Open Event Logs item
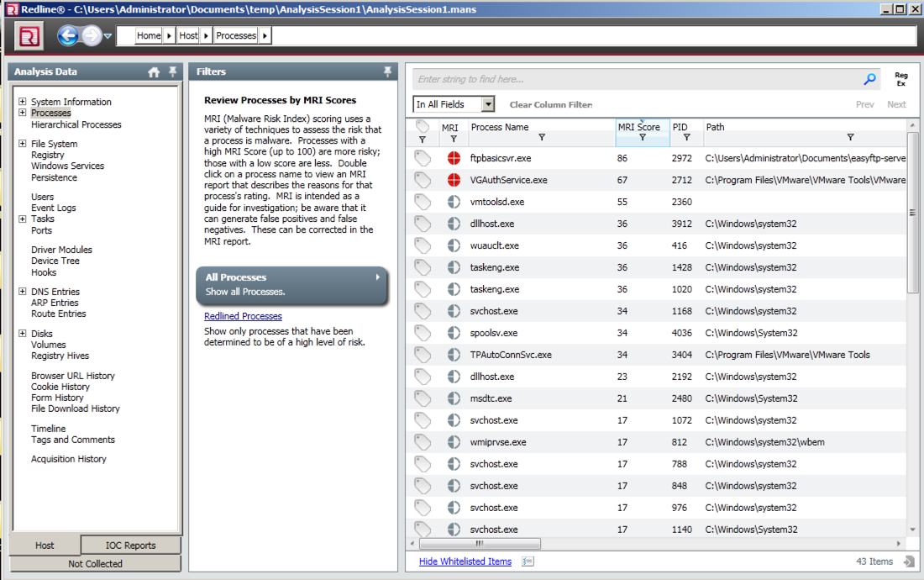 (54, 208)
